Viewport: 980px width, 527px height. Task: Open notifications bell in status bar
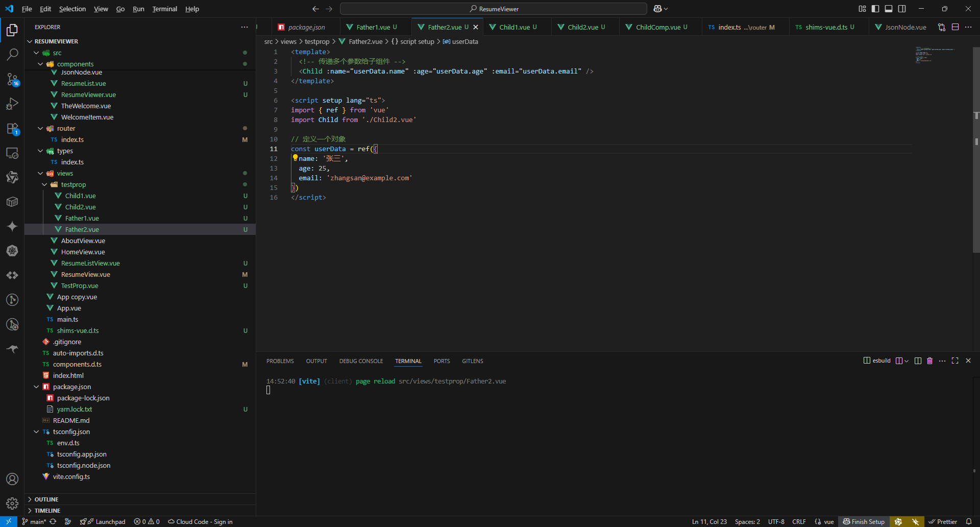tap(969, 521)
